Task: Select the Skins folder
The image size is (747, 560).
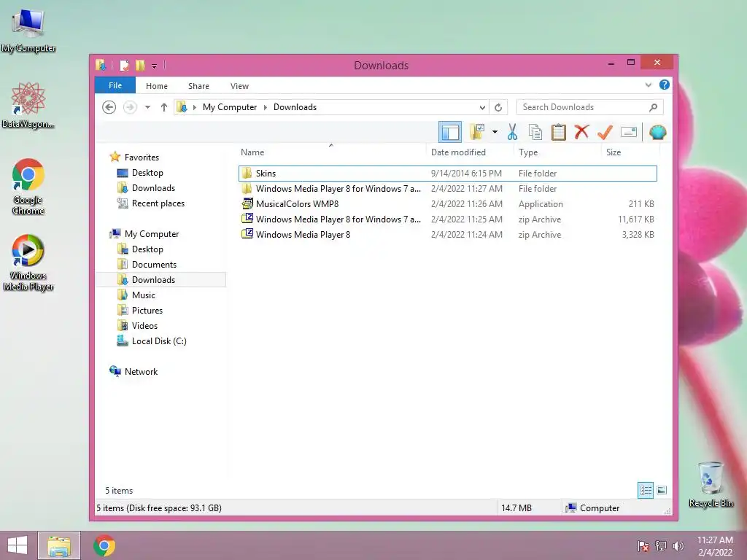Action: (447, 174)
